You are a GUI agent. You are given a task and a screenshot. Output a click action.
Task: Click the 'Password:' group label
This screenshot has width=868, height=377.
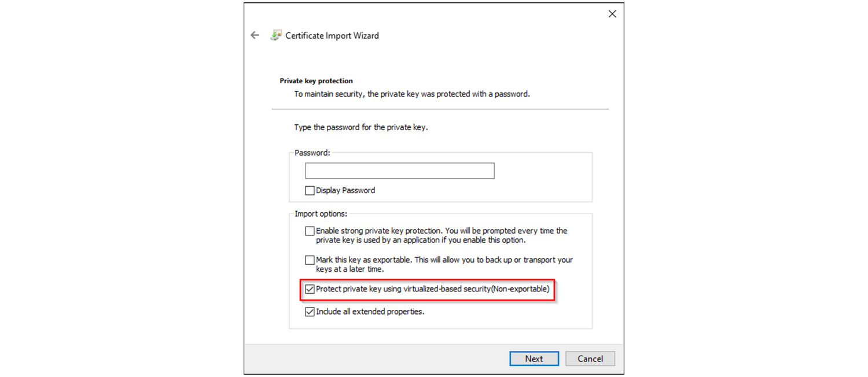coord(312,153)
